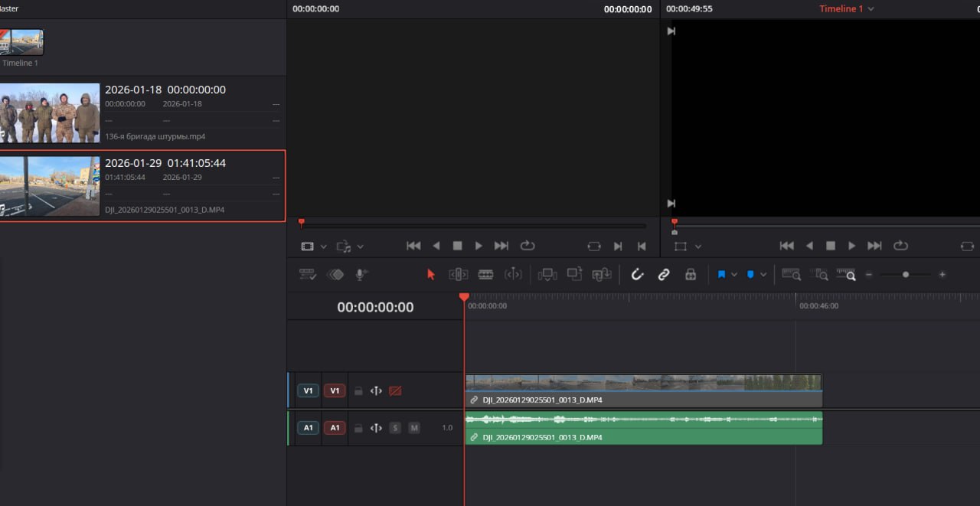Mute audio track A1 with M button
980x506 pixels.
click(414, 428)
